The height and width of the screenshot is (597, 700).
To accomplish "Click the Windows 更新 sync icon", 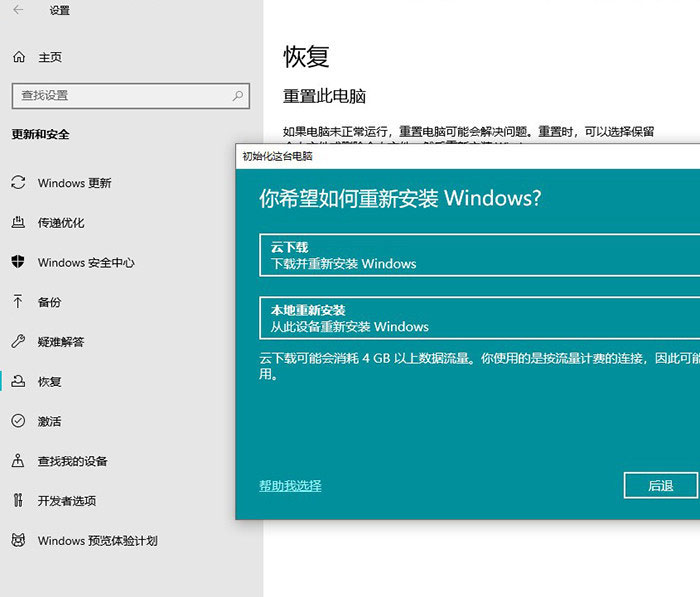I will 18,182.
